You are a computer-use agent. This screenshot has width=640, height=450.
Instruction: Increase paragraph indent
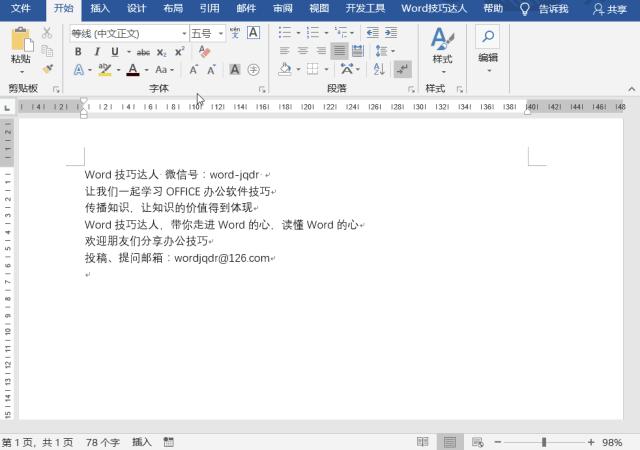coord(391,32)
